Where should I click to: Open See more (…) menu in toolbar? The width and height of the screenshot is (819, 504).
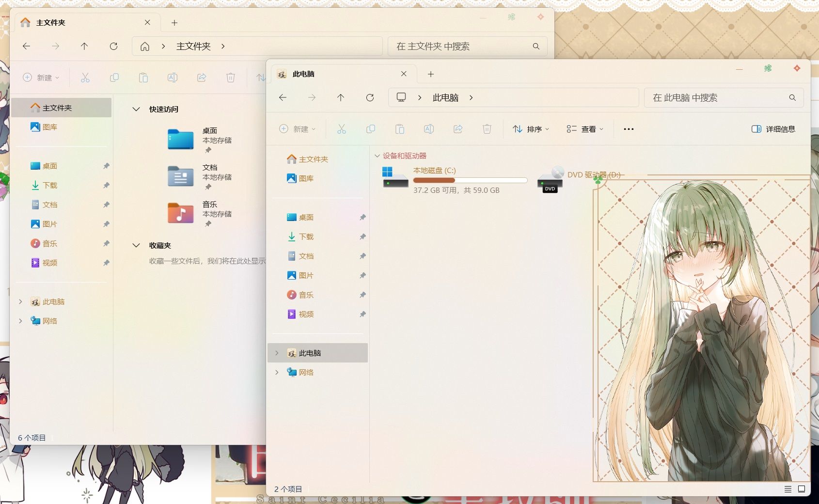(x=629, y=129)
